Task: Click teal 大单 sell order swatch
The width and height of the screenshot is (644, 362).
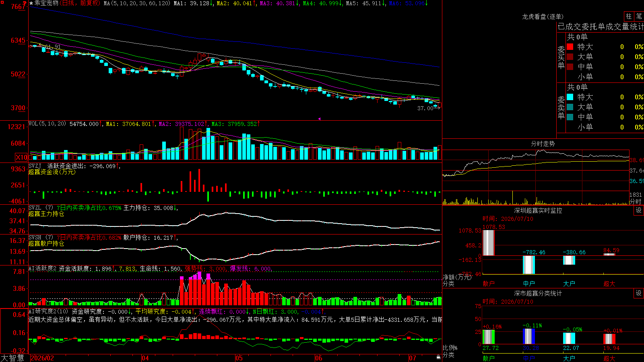Action: [x=570, y=107]
